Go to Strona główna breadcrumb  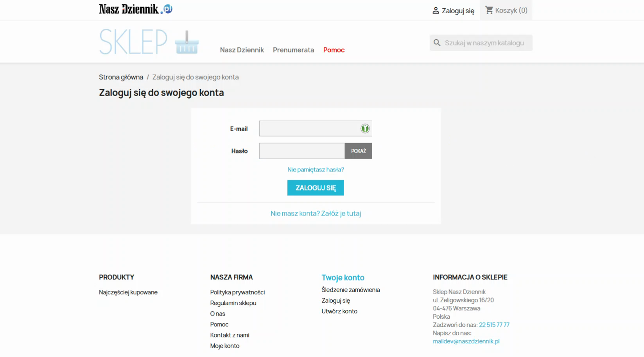121,77
